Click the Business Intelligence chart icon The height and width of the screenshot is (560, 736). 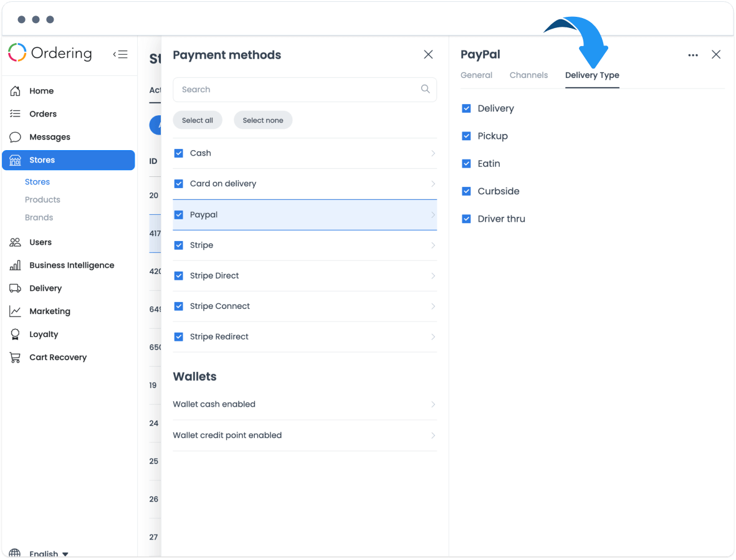[15, 265]
